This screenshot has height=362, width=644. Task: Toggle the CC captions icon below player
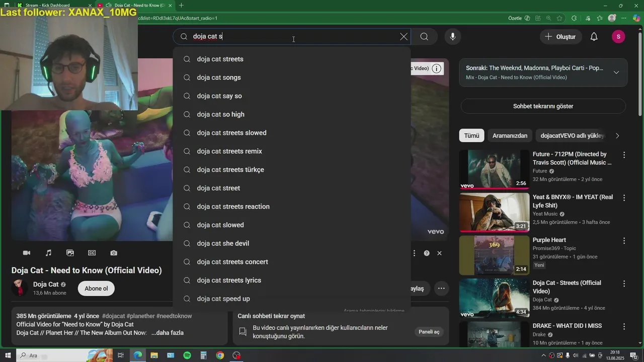92,253
